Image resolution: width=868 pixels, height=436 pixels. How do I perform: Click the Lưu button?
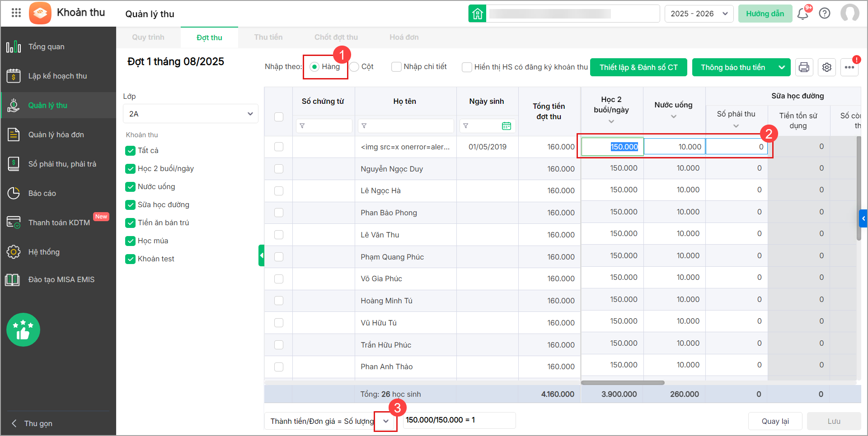click(834, 421)
